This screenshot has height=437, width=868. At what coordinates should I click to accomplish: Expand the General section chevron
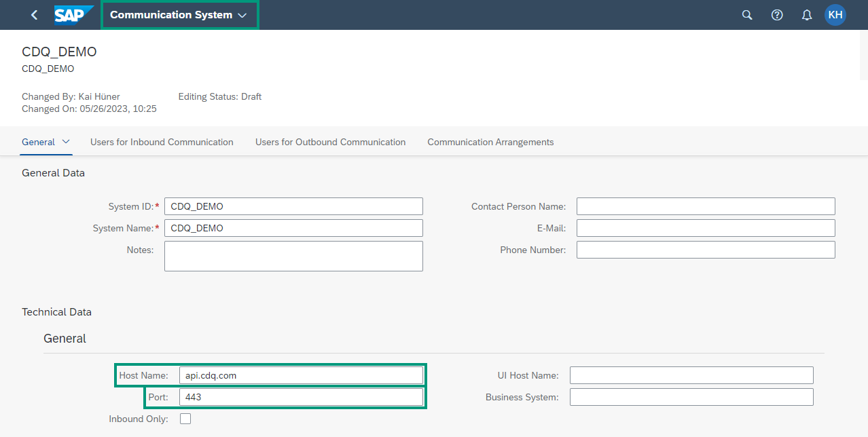[66, 141]
